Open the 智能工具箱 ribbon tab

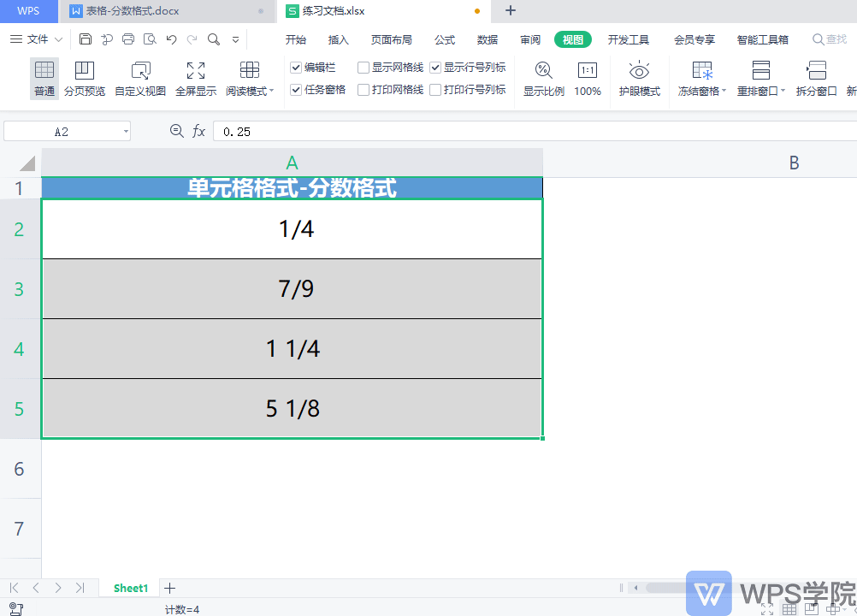pyautogui.click(x=762, y=39)
